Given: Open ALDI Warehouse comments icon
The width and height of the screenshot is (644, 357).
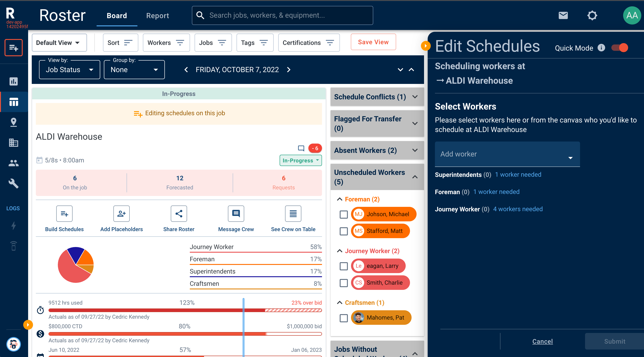Looking at the screenshot, I should click(x=301, y=149).
